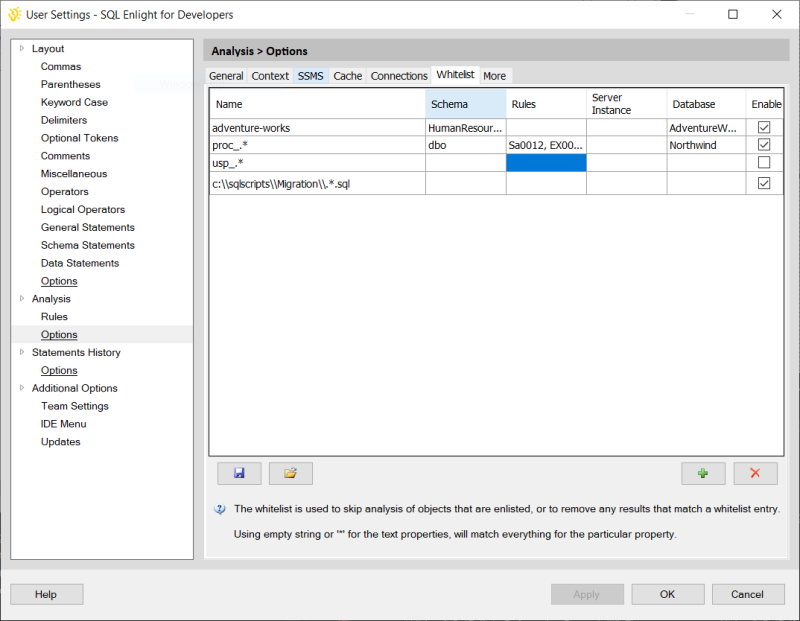Select Comments tree item
Screen dimensions: 800x621
coord(65,156)
